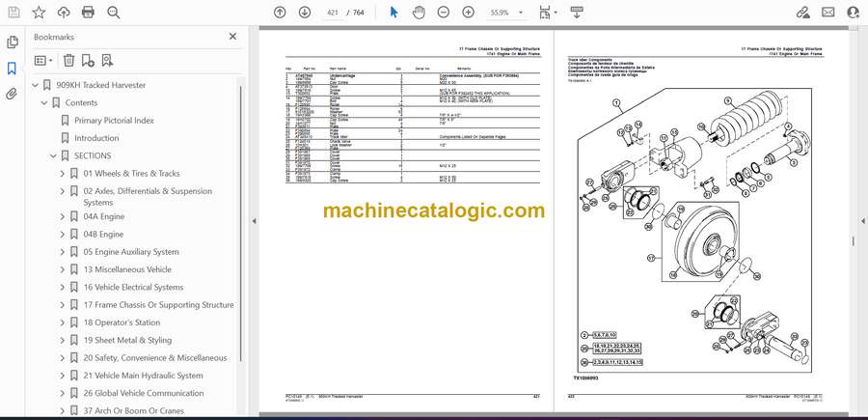Image resolution: width=868 pixels, height=420 pixels.
Task: Activate the hand pan tool
Action: [420, 13]
